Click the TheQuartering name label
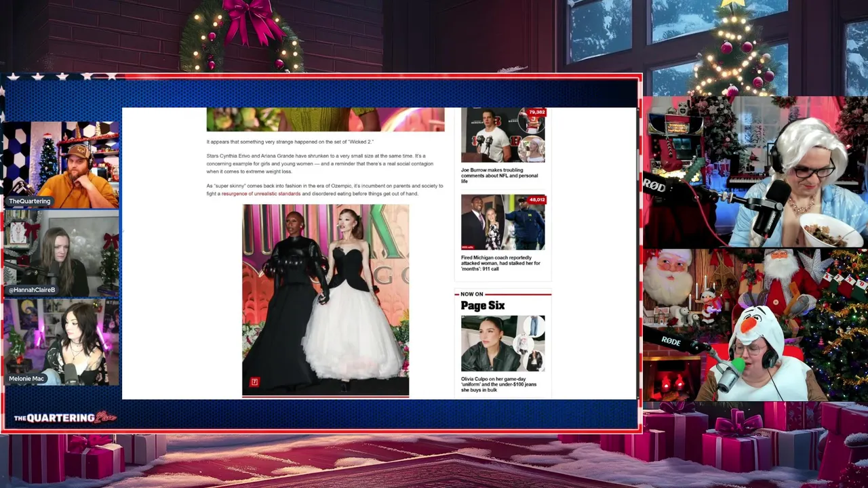The width and height of the screenshot is (868, 488). [29, 201]
